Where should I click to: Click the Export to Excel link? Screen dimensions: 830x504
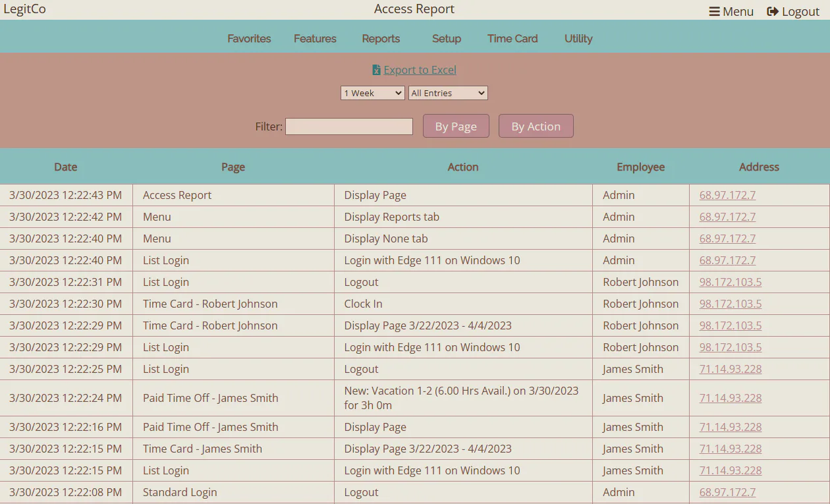[x=414, y=70]
